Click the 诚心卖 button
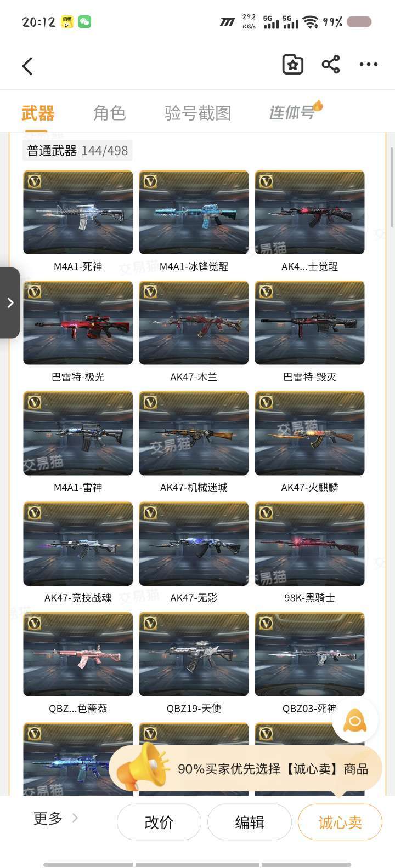The width and height of the screenshot is (395, 868). click(340, 822)
